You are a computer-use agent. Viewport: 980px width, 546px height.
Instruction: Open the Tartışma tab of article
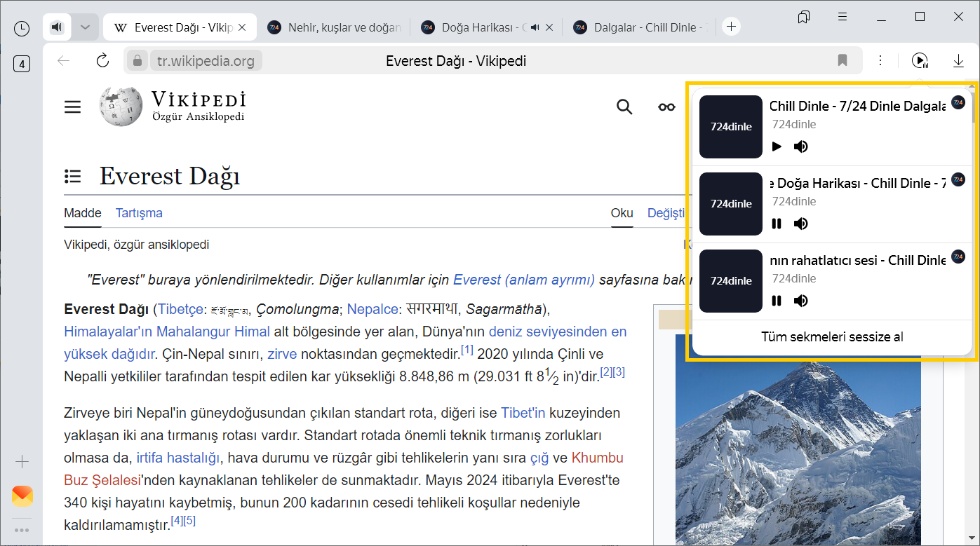[x=139, y=213]
